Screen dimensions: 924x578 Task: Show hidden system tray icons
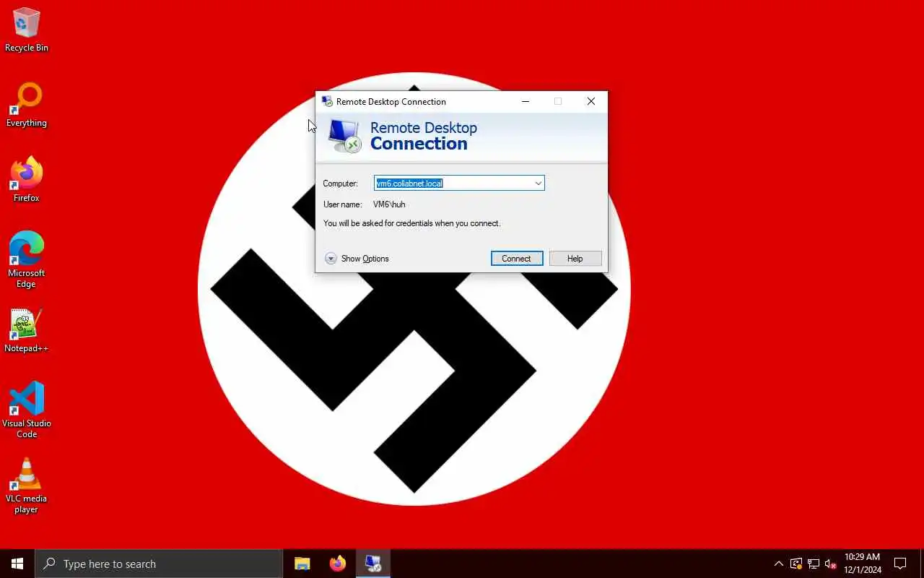click(x=778, y=564)
